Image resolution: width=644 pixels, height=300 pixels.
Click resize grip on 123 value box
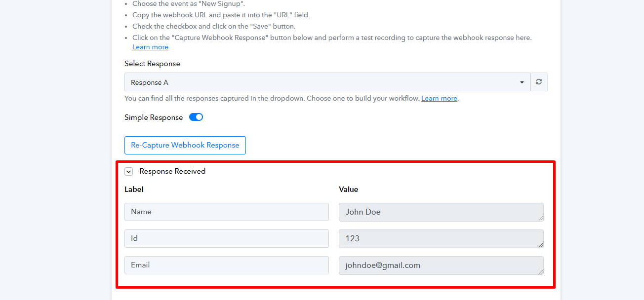[x=541, y=245]
